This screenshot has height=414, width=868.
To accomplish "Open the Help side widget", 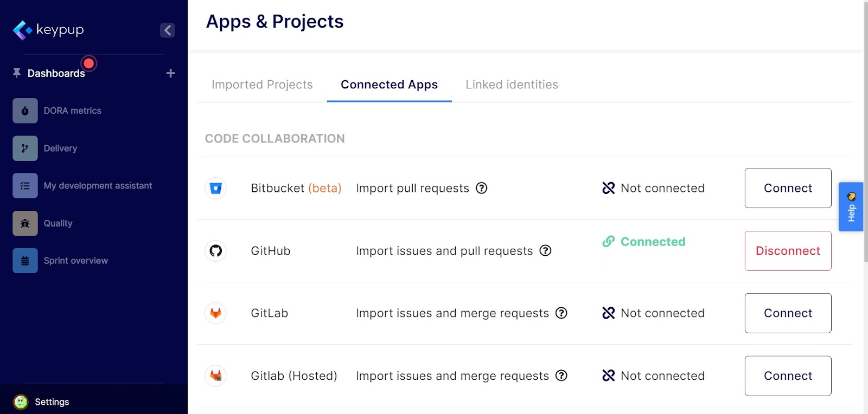I will [x=851, y=206].
